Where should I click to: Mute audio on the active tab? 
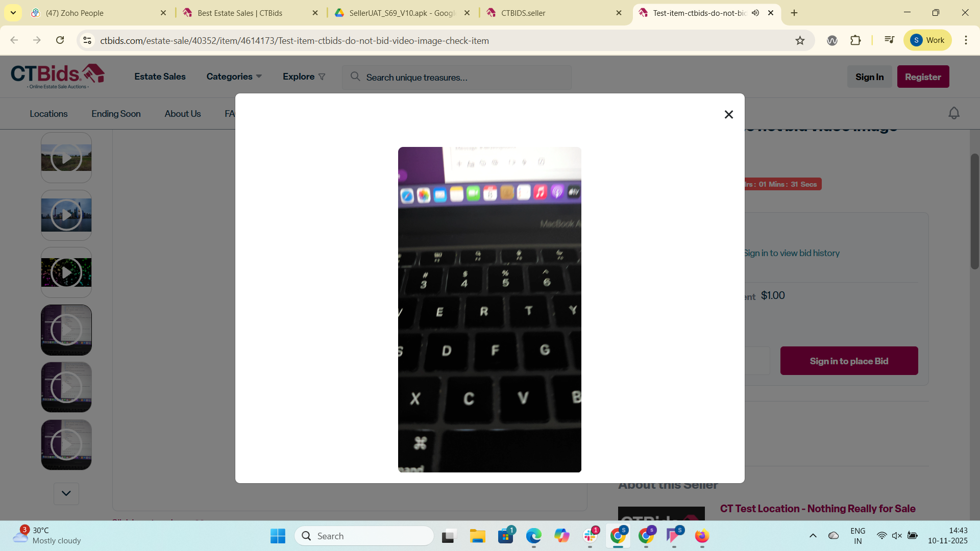(x=755, y=13)
